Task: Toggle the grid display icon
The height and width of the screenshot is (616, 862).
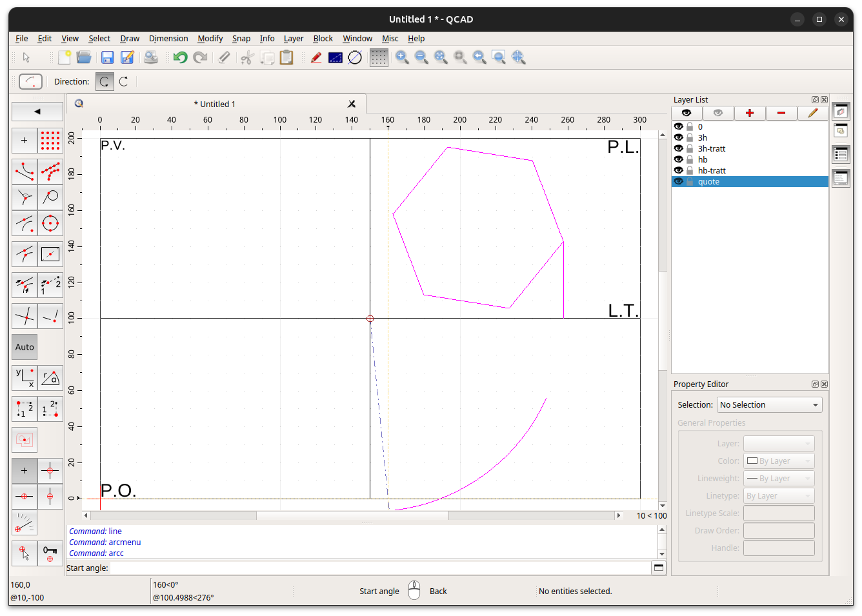Action: [x=379, y=57]
